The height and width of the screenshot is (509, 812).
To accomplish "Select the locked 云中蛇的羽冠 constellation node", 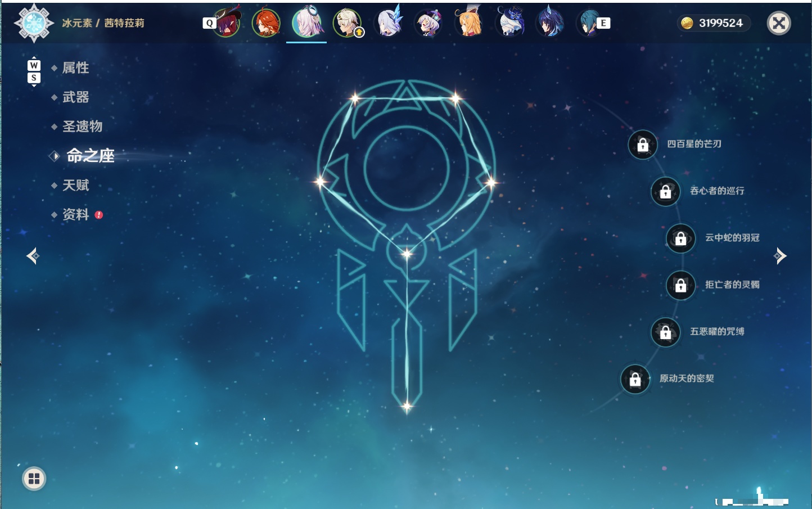I will [681, 238].
